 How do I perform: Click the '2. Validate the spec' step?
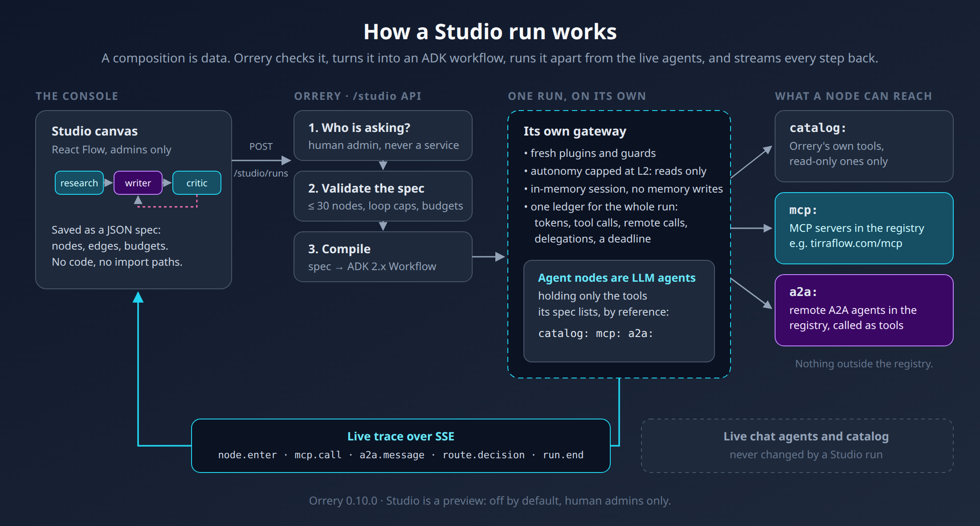[x=383, y=196]
